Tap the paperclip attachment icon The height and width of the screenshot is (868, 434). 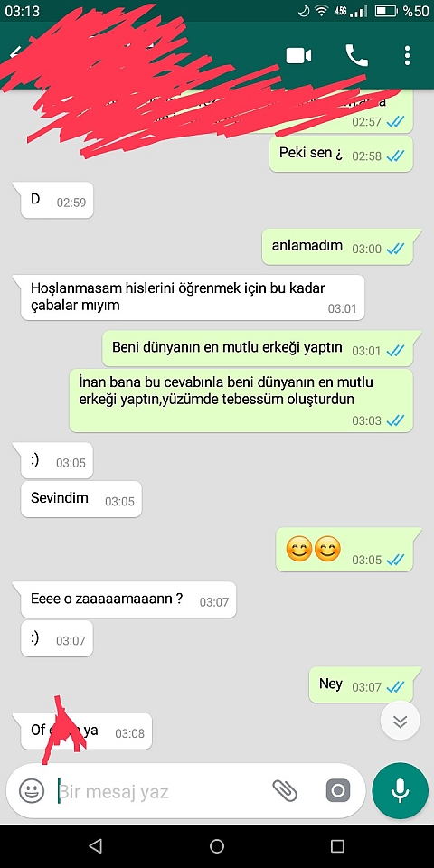pos(285,790)
